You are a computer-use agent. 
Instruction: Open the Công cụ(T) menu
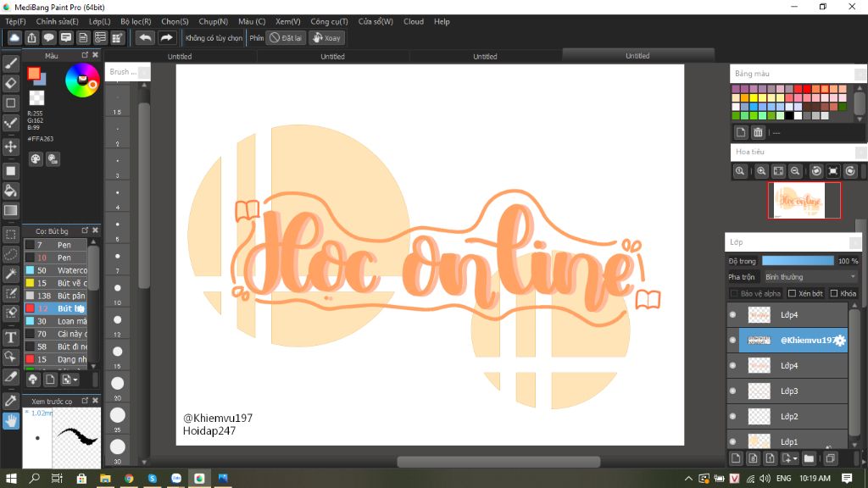tap(329, 21)
